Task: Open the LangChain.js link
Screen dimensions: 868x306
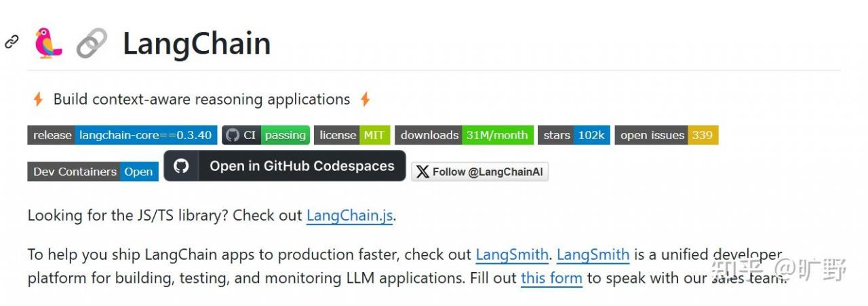Action: tap(349, 216)
